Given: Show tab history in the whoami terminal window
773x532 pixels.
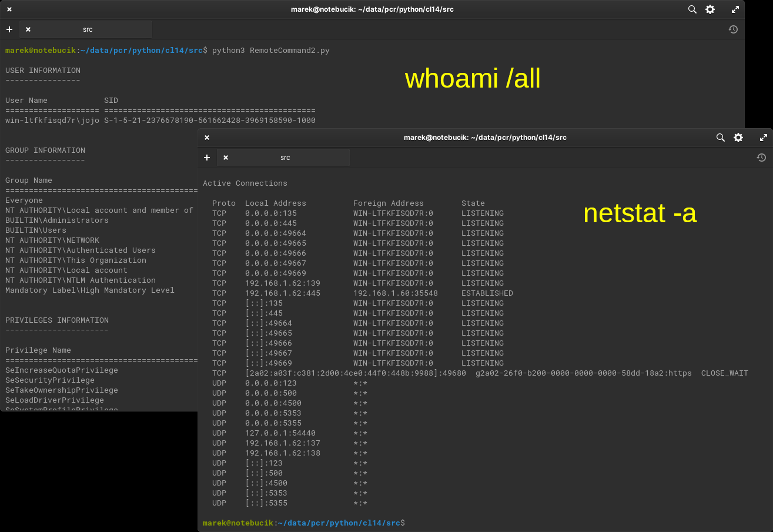Looking at the screenshot, I should [x=733, y=29].
